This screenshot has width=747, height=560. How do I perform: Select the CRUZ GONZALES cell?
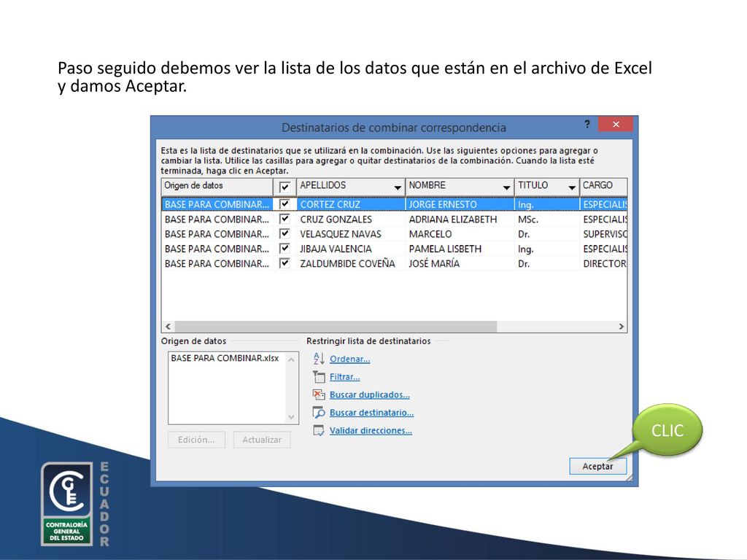pyautogui.click(x=351, y=219)
